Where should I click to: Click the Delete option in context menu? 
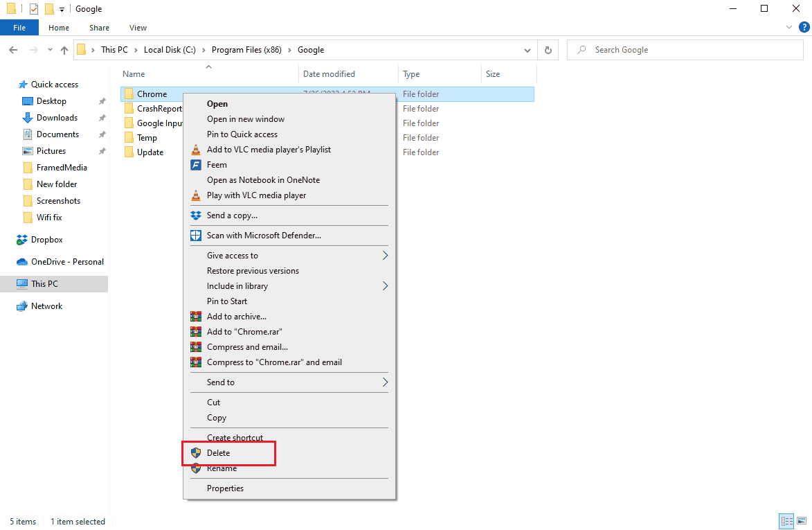click(218, 453)
